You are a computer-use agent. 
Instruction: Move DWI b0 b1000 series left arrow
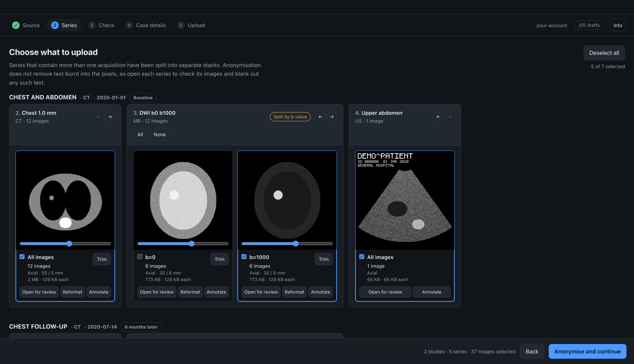tap(320, 117)
